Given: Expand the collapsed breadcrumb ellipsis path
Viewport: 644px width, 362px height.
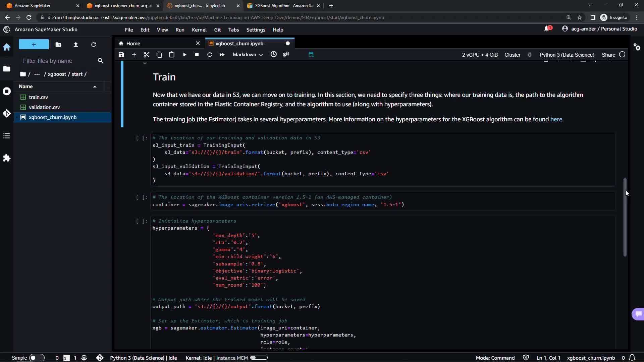Looking at the screenshot, I should point(37,74).
